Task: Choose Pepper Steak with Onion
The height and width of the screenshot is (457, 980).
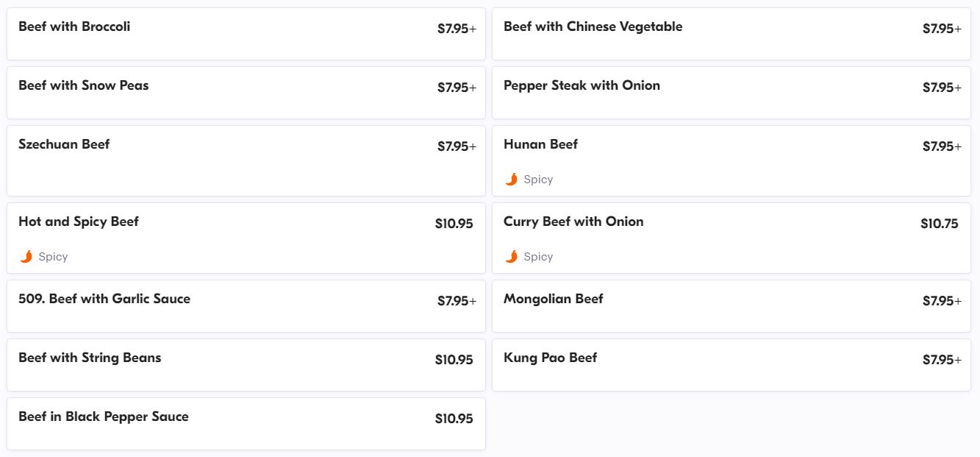Action: [582, 85]
